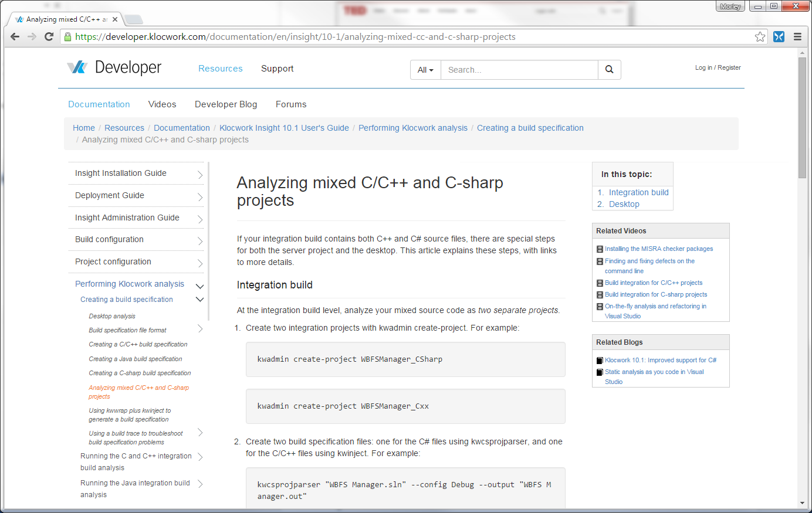Click Klocwork Insight 10.1 User's Guide breadcrumb

pos(284,128)
